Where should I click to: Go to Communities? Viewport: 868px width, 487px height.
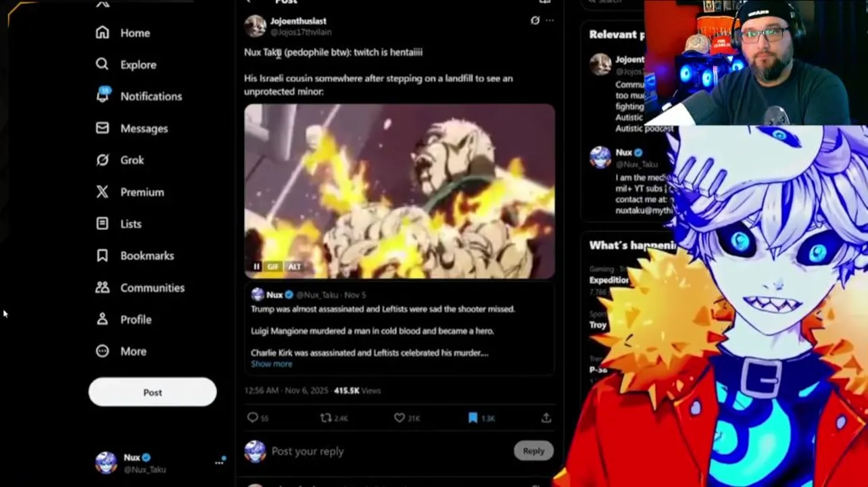[140, 287]
